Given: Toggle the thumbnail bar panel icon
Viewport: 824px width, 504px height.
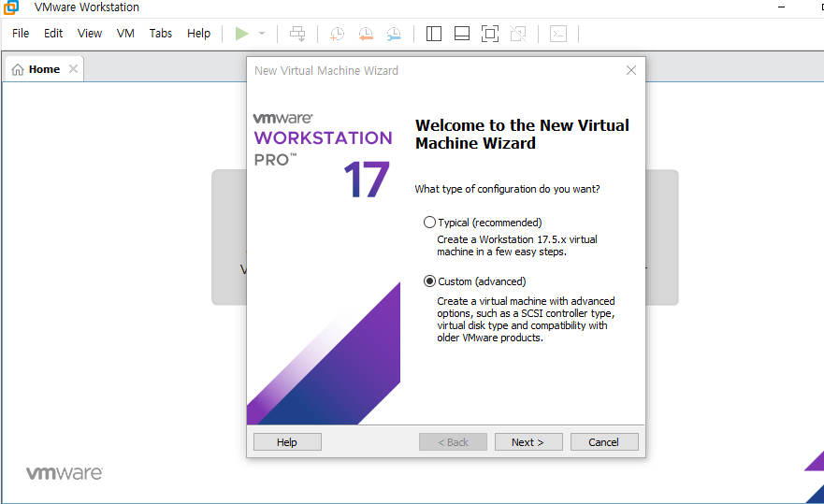Looking at the screenshot, I should pos(462,34).
